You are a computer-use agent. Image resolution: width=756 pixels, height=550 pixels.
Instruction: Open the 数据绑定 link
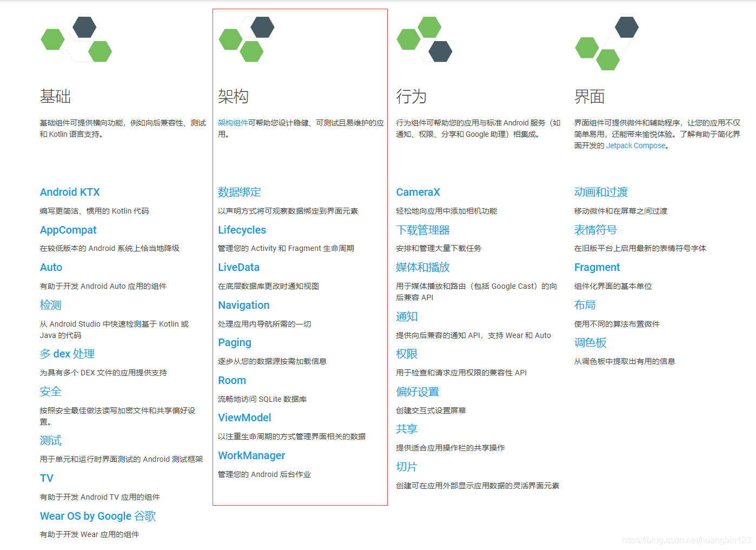tap(240, 192)
